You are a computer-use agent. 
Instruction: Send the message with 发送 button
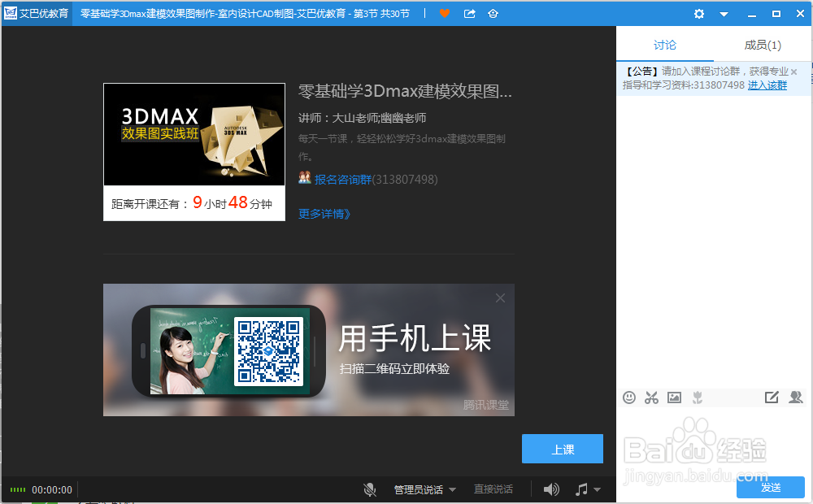pos(771,488)
